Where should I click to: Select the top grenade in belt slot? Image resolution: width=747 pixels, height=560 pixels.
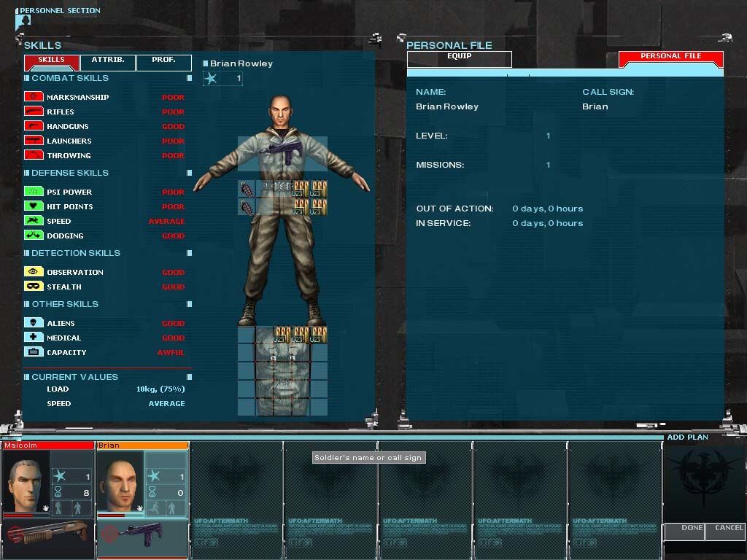click(x=247, y=190)
